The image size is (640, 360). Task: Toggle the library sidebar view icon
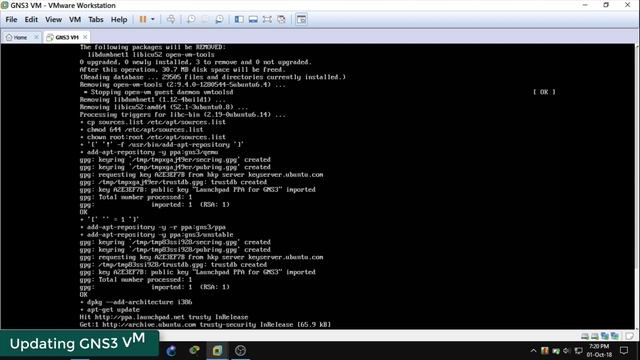239,19
